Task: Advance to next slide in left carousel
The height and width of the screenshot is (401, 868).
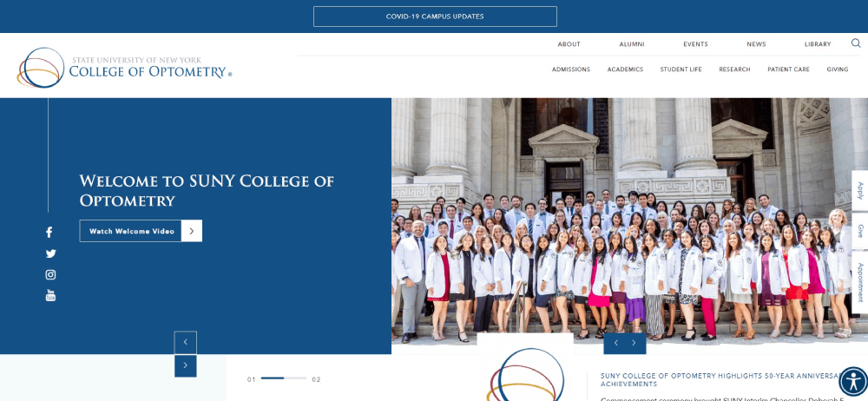Action: tap(186, 365)
